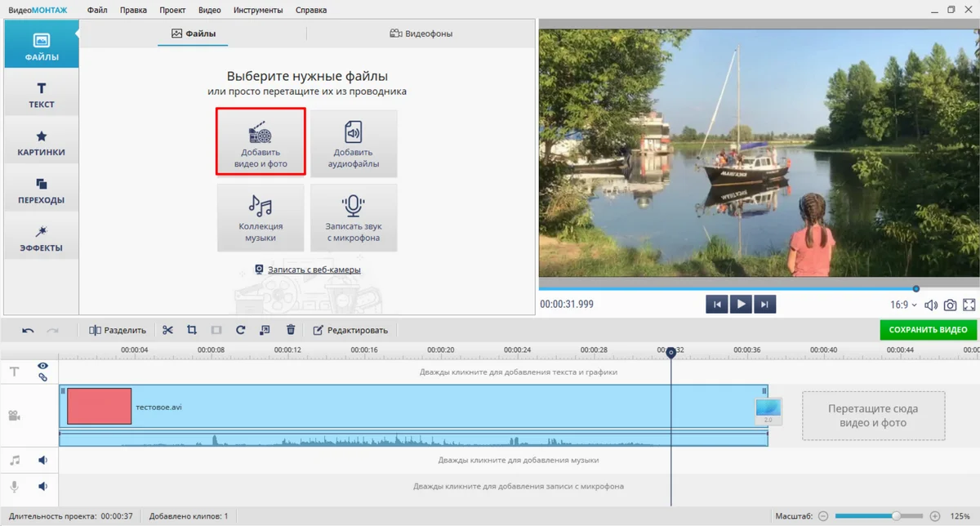Click the scissors cut icon in toolbar

coord(167,330)
